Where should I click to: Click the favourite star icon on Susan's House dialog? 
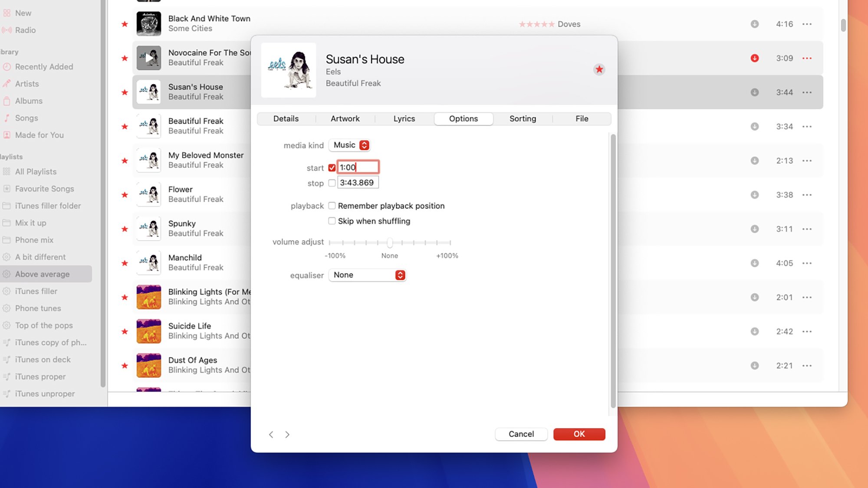(x=599, y=69)
